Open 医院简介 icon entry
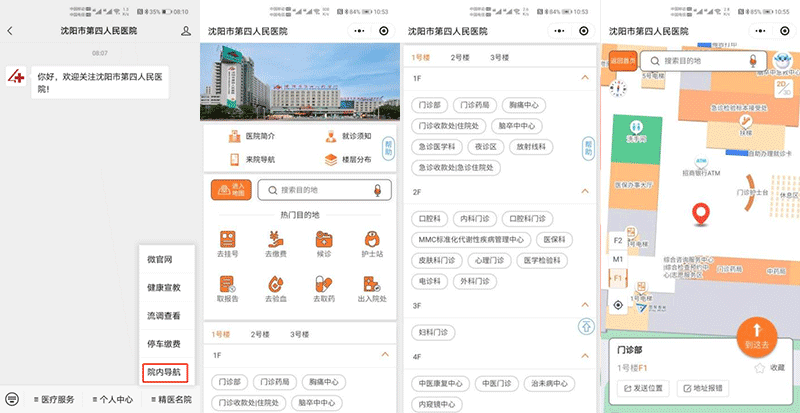The height and width of the screenshot is (413, 800). (x=234, y=136)
